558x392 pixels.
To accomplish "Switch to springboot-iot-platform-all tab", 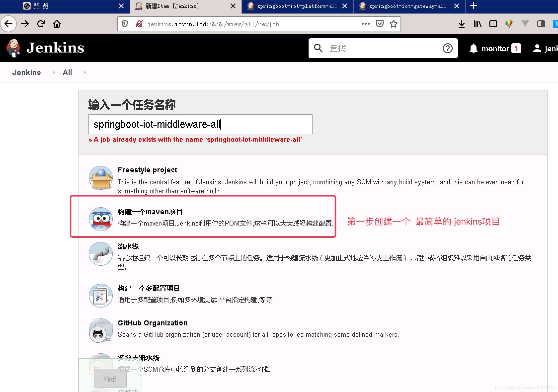I will tap(297, 6).
